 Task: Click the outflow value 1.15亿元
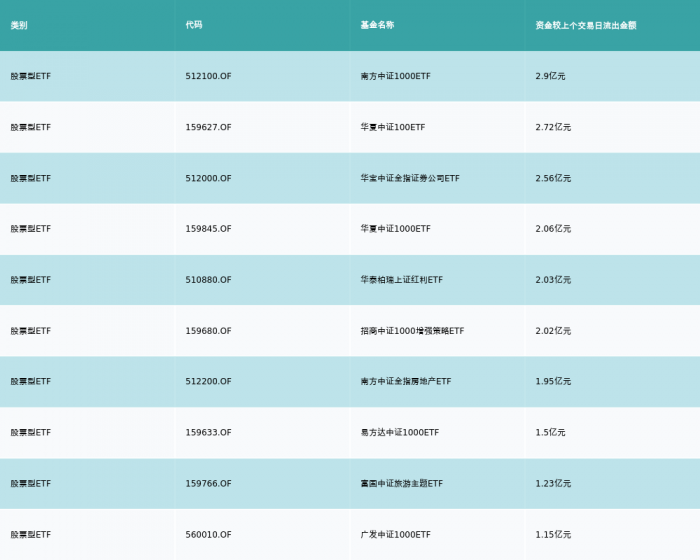click(553, 535)
